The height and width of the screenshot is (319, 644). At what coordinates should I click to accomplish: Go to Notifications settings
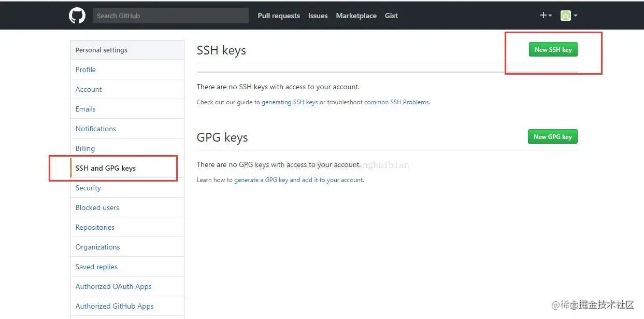pos(96,129)
